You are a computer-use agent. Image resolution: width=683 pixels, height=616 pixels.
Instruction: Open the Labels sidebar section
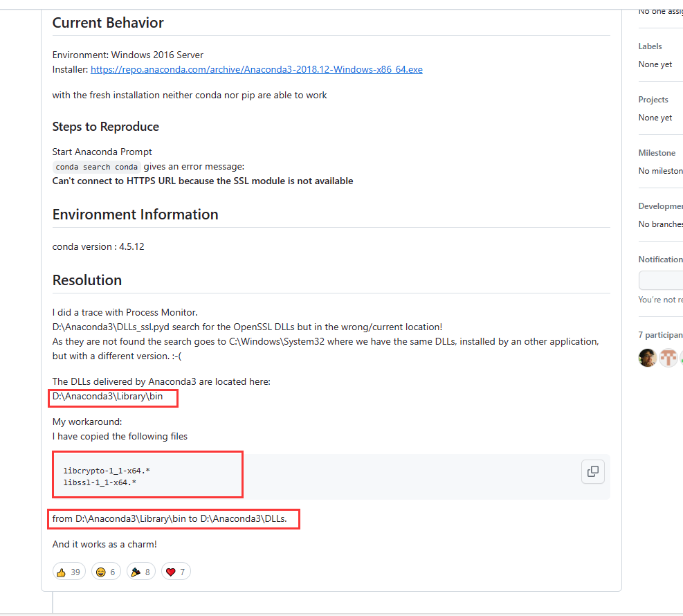click(650, 46)
